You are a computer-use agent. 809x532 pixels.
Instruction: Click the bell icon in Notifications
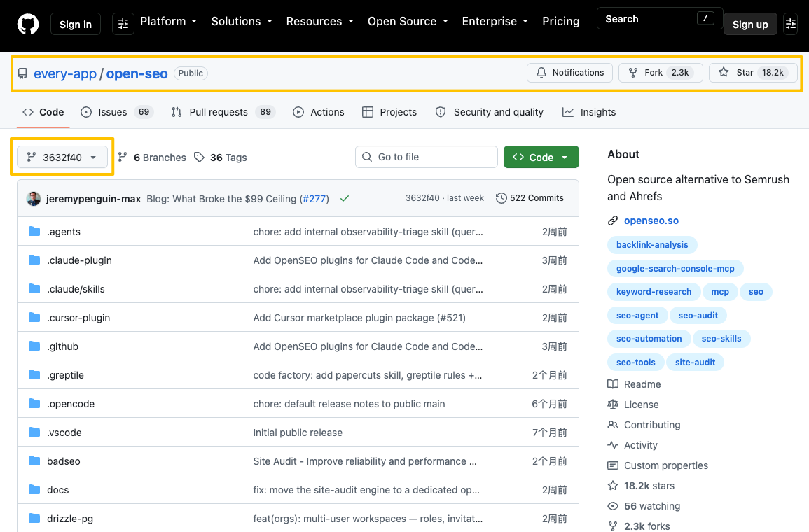pyautogui.click(x=541, y=73)
